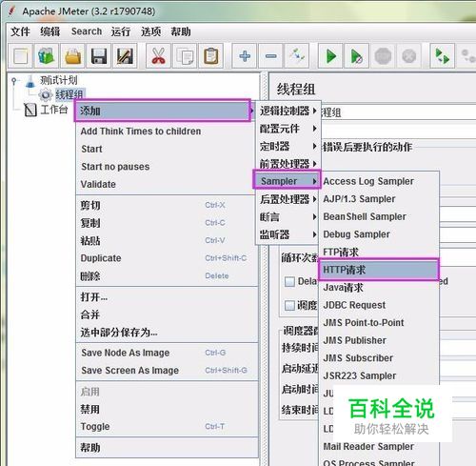Toggle the Delay thread creation checkbox
The height and width of the screenshot is (466, 476).
point(289,281)
